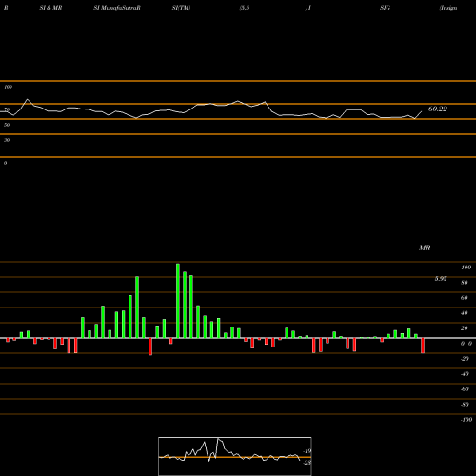Screen dimensions: 476x476
Task: Click the 'SIG' header text
Action: (x=385, y=8)
